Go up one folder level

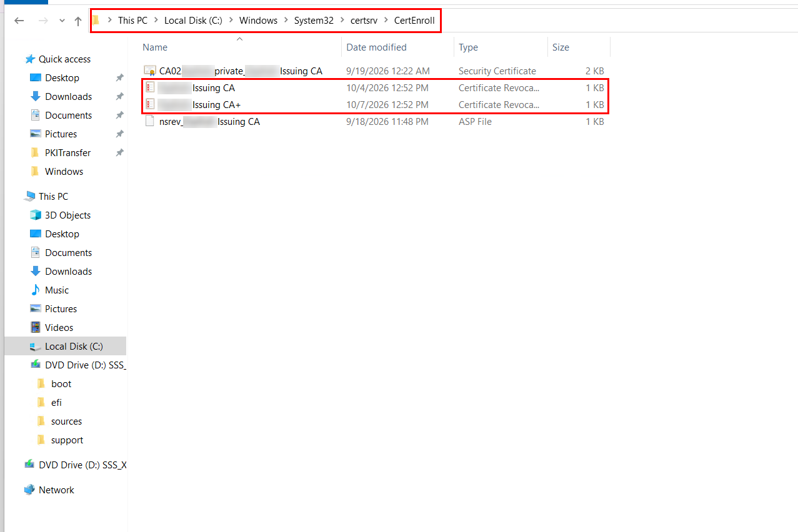coord(78,21)
